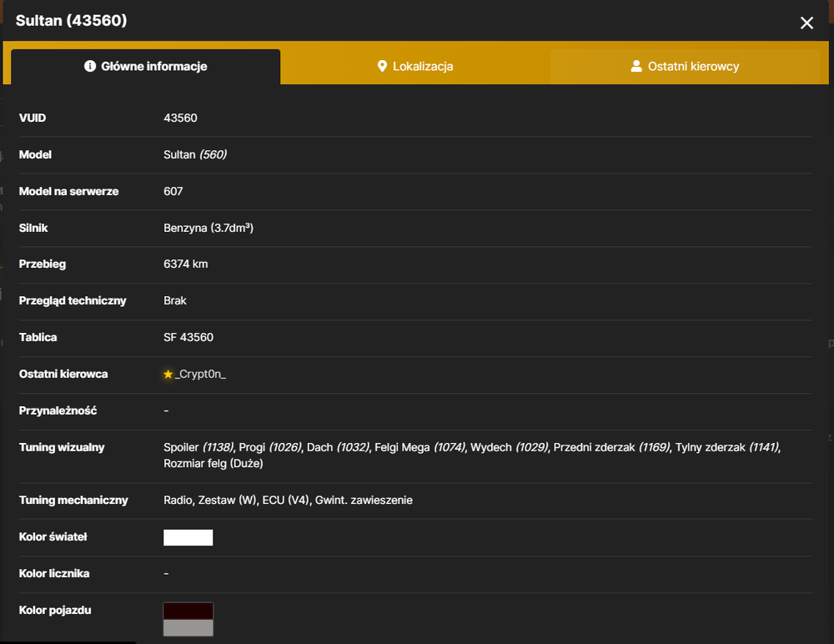The width and height of the screenshot is (834, 644).
Task: Click the Felgi Mega (1074) tuning entry
Action: pos(420,447)
